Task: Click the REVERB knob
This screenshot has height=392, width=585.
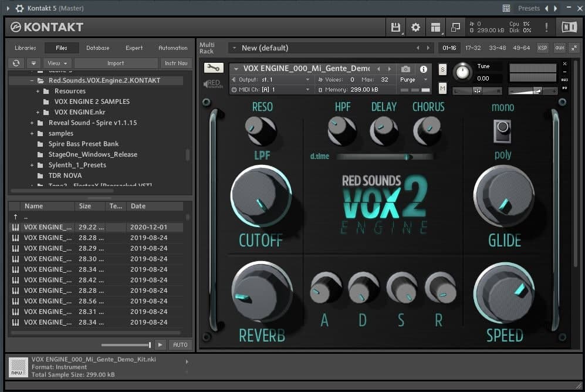Action: (262, 291)
